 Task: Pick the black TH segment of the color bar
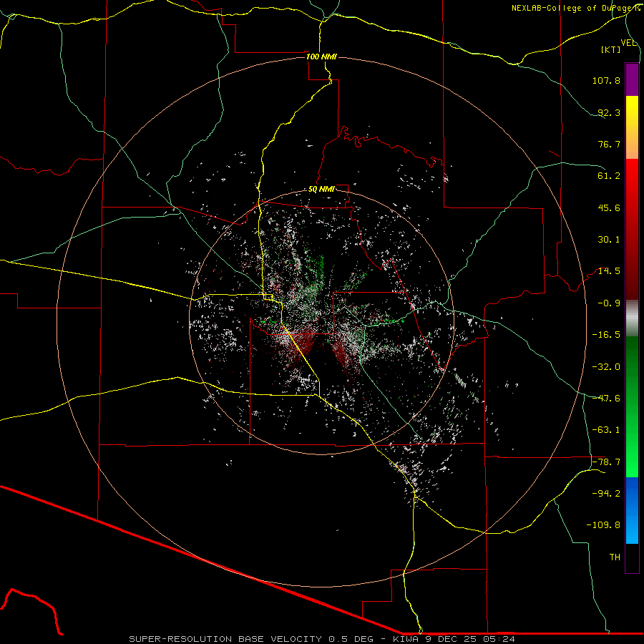point(632,558)
